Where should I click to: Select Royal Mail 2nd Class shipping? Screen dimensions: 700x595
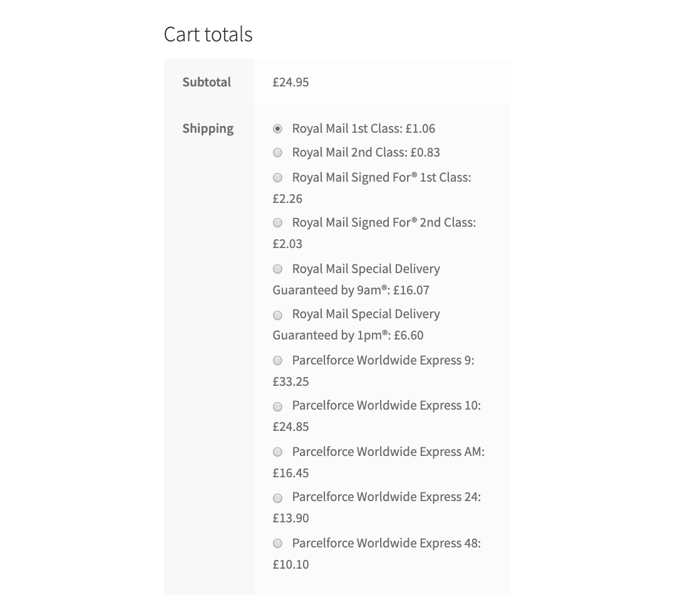(x=277, y=152)
